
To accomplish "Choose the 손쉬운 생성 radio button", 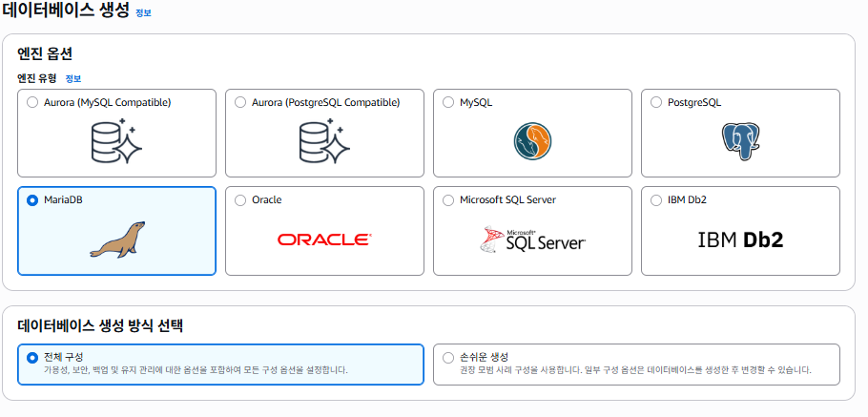I will pos(448,358).
